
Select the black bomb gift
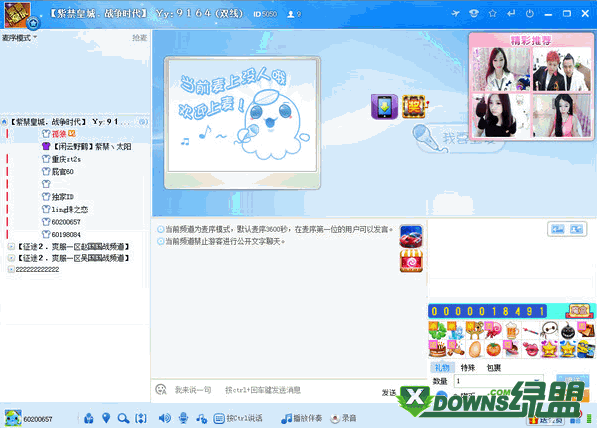(x=568, y=331)
